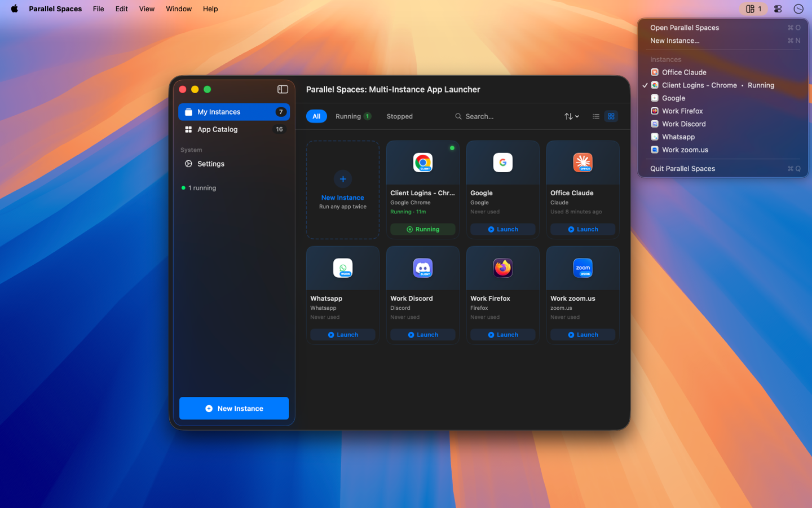Click the Google app icon on its card
Image resolution: width=812 pixels, height=508 pixels.
click(x=503, y=163)
